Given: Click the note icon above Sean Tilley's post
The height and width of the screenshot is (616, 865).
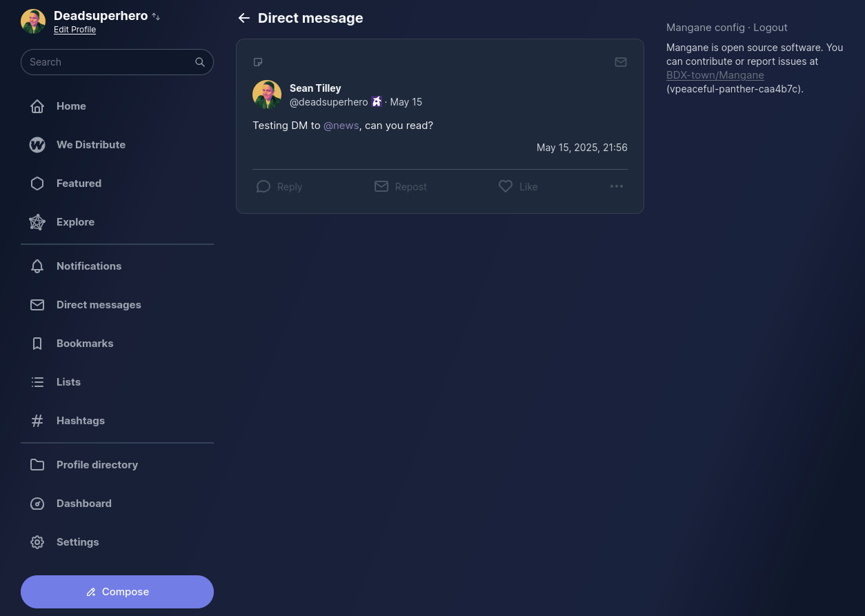Looking at the screenshot, I should 258,62.
